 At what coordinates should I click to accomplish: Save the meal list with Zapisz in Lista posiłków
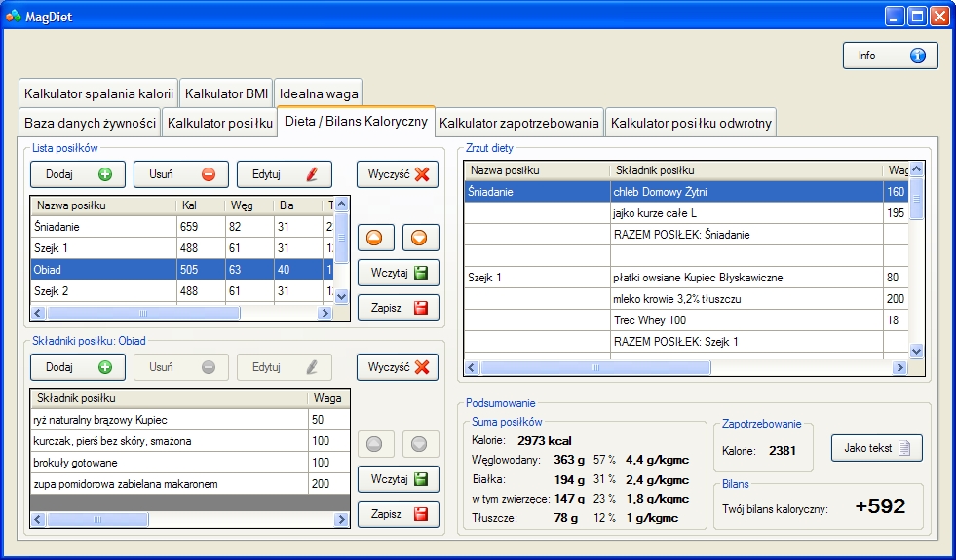[398, 308]
